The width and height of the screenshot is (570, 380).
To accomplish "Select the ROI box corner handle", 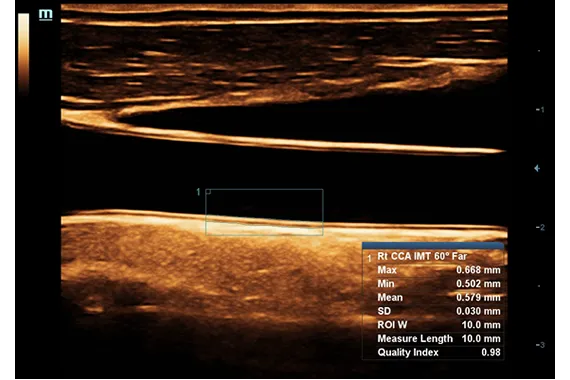I will click(208, 192).
